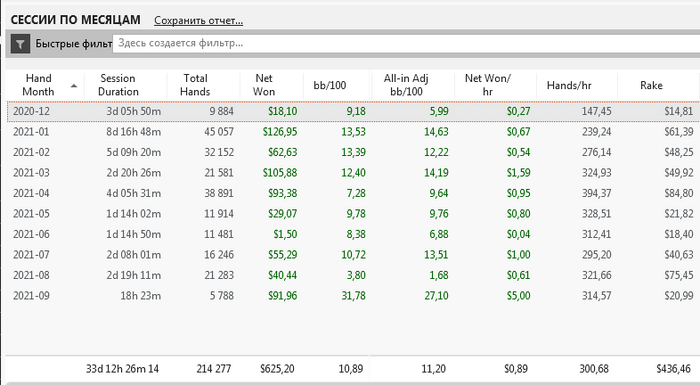Select the 2020-12 month row
Viewport: 700px width, 385px height.
(353, 112)
